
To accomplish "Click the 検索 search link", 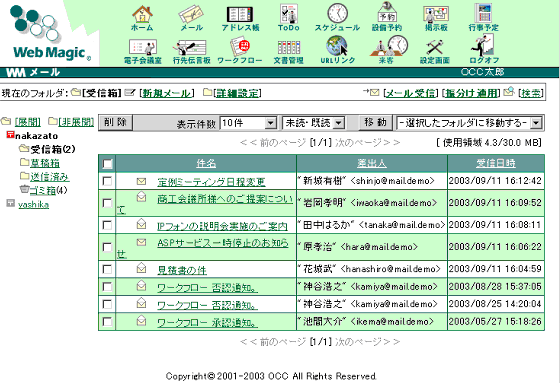I will [x=531, y=93].
